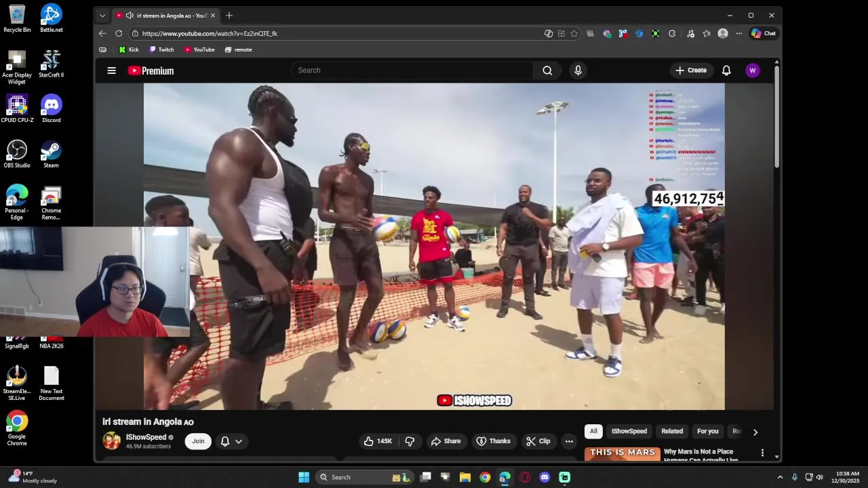Refresh the page in Edge
This screenshot has width=868, height=488.
click(119, 33)
